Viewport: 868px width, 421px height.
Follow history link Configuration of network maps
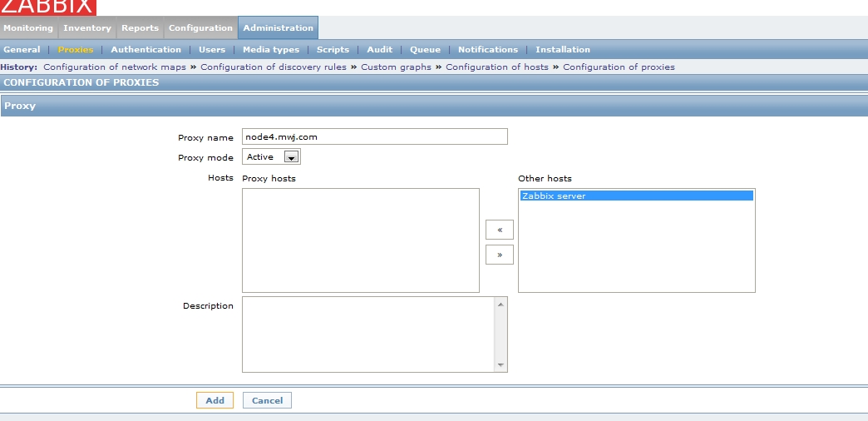(115, 67)
